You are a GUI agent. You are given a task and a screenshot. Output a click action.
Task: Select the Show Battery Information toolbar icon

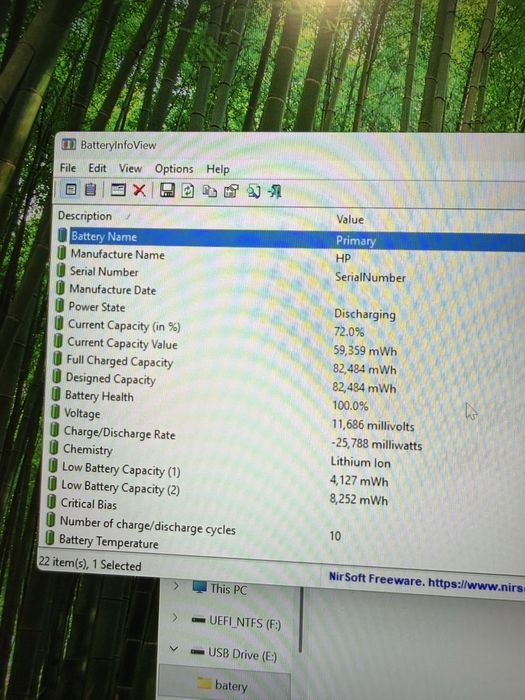(71, 189)
